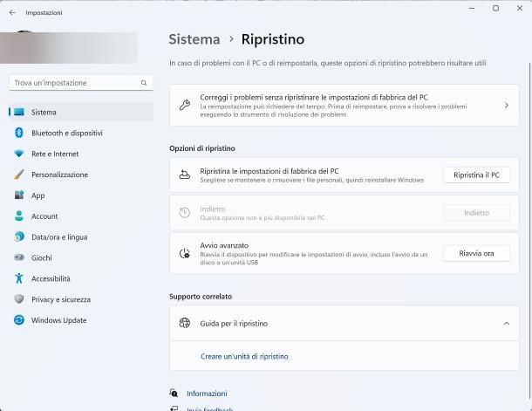This screenshot has height=411, width=532.
Task: Click the Privacy shield icon
Action: [x=19, y=299]
